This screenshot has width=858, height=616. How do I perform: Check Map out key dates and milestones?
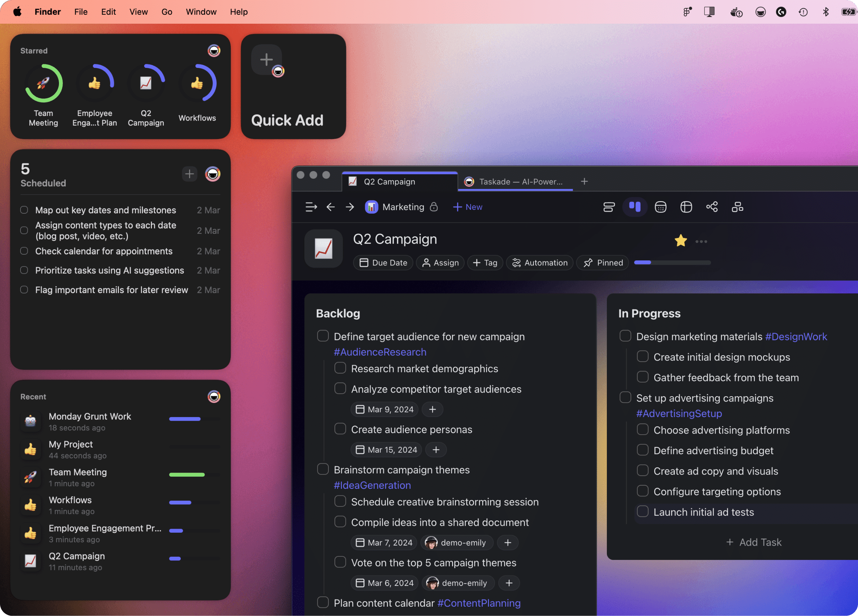click(24, 210)
